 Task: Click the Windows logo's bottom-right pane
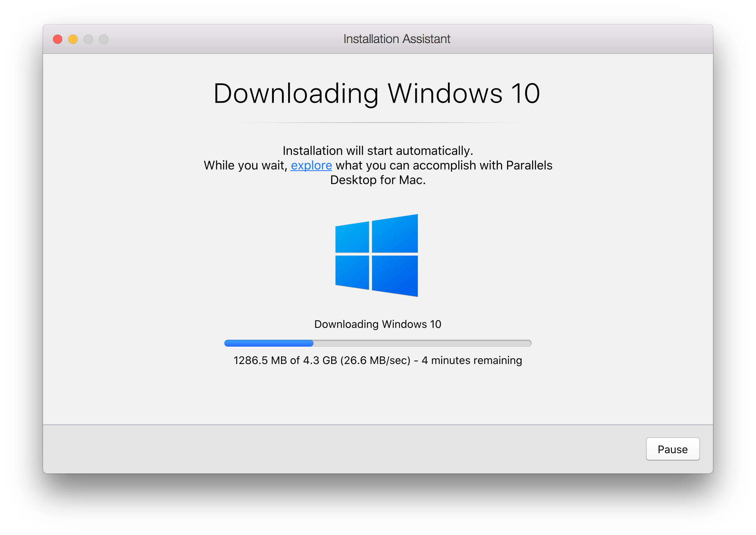(x=395, y=275)
